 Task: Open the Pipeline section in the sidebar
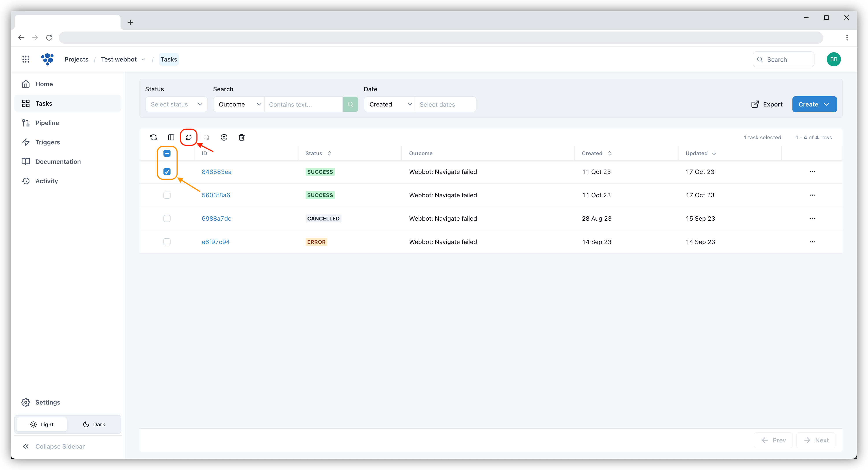(47, 123)
